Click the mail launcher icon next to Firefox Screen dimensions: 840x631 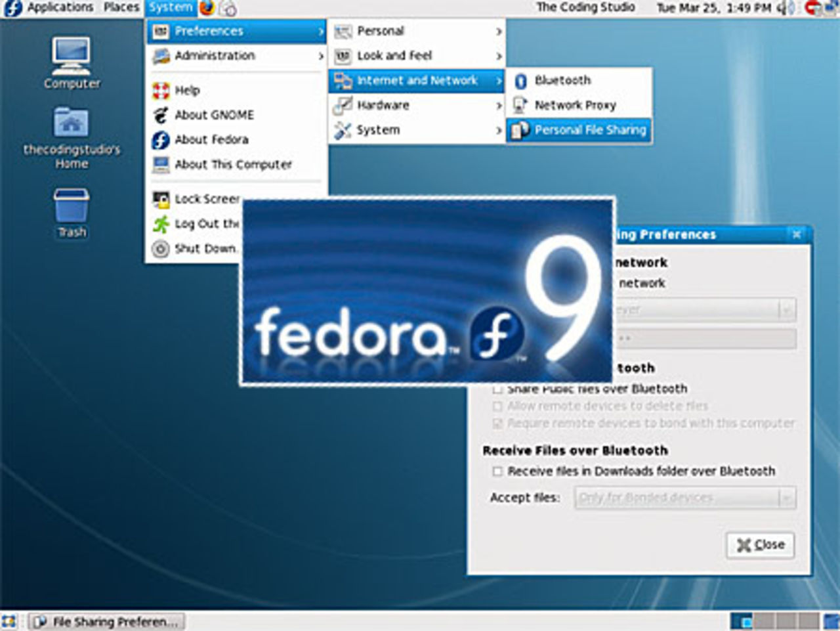(228, 8)
